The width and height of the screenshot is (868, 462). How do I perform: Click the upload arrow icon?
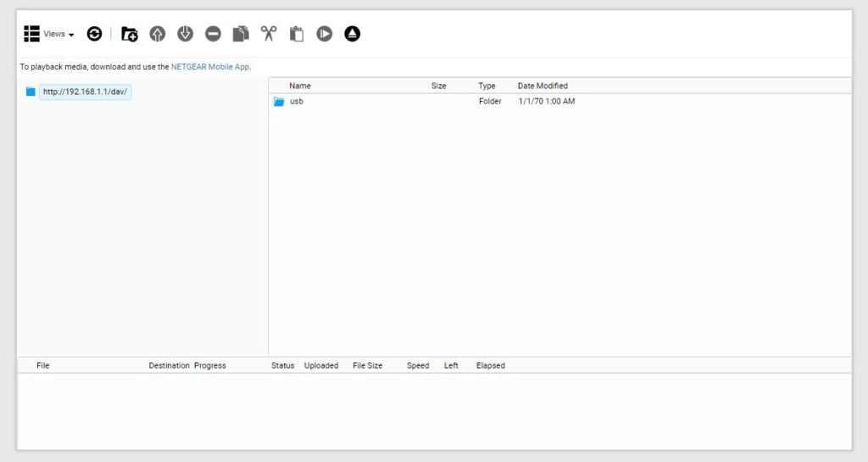(157, 34)
